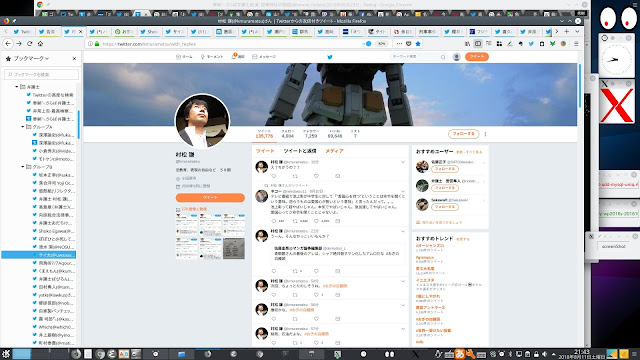This screenshot has height=360, width=640.
Task: Open the Firefox library icon
Action: (467, 44)
